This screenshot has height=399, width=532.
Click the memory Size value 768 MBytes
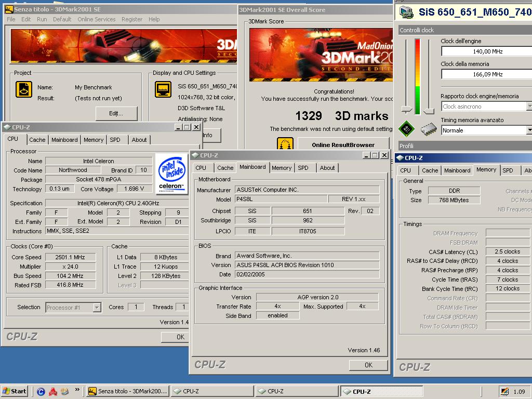coord(454,200)
